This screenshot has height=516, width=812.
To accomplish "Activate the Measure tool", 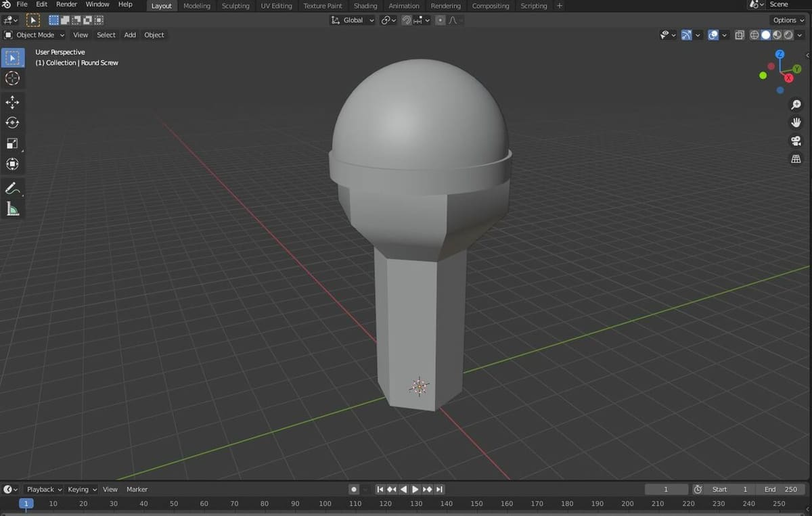I will click(14, 208).
